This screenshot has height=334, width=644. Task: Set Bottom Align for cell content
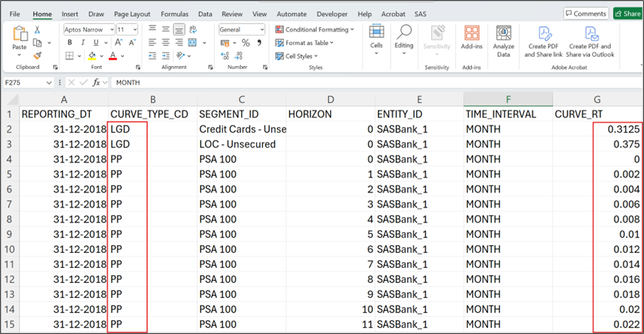179,29
